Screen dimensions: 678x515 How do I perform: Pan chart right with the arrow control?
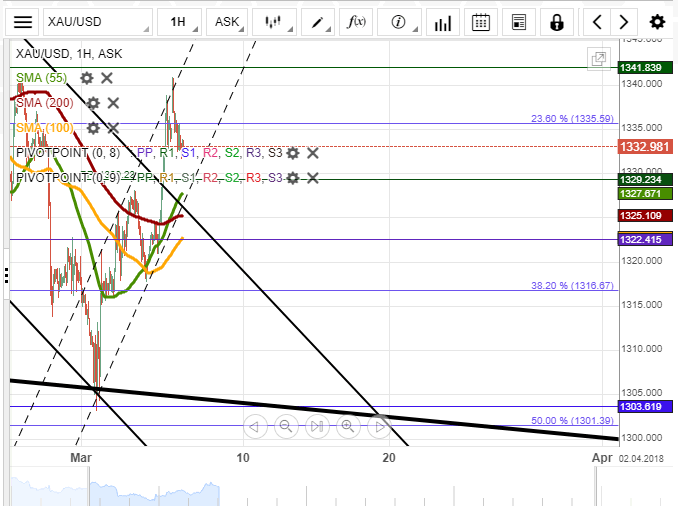click(x=379, y=427)
